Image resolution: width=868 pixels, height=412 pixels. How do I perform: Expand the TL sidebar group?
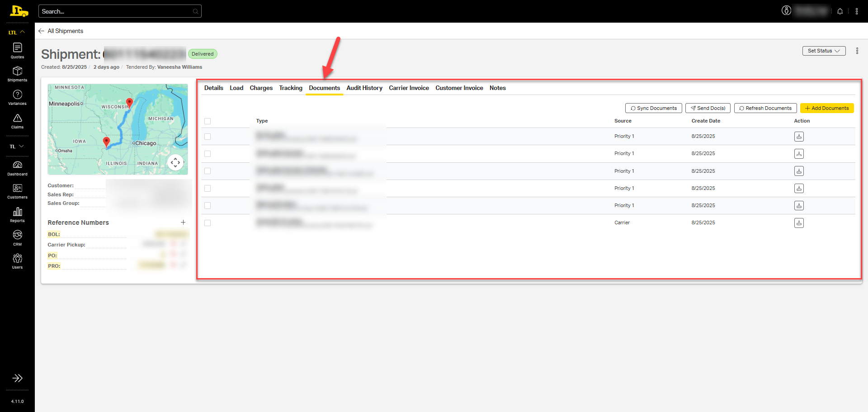17,147
